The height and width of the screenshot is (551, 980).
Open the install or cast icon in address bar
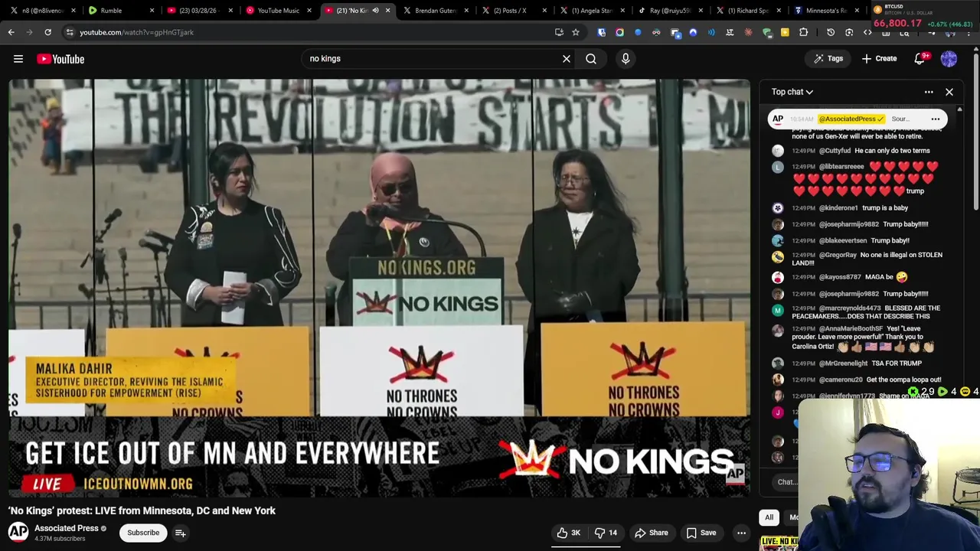tap(559, 32)
